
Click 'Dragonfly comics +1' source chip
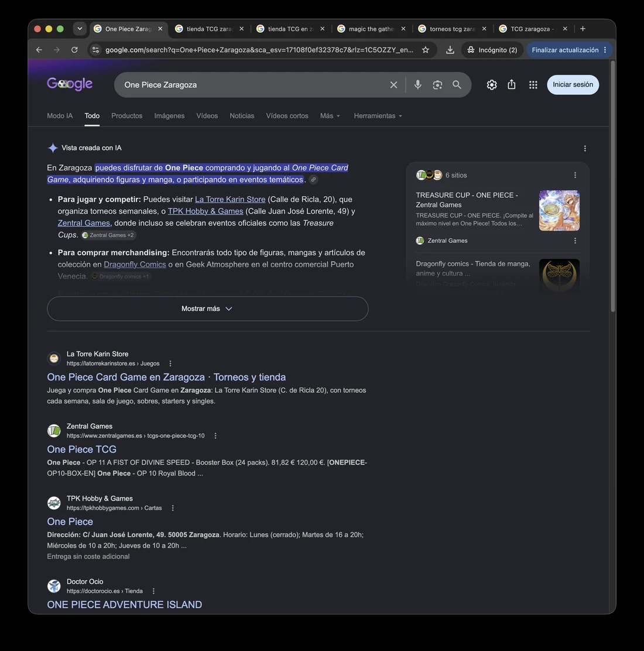tap(121, 276)
